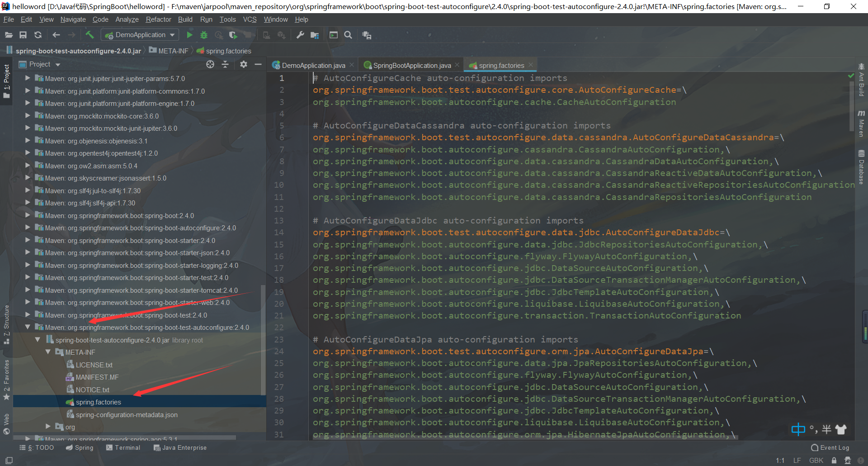Click the Select Opened File target icon
This screenshot has height=466, width=868.
[x=210, y=64]
